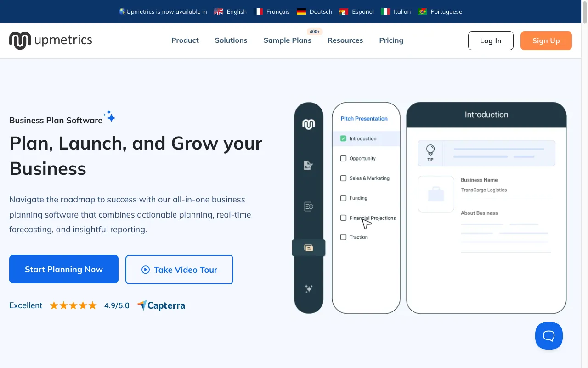Open the Product menu
This screenshot has width=588, height=368.
tap(185, 40)
